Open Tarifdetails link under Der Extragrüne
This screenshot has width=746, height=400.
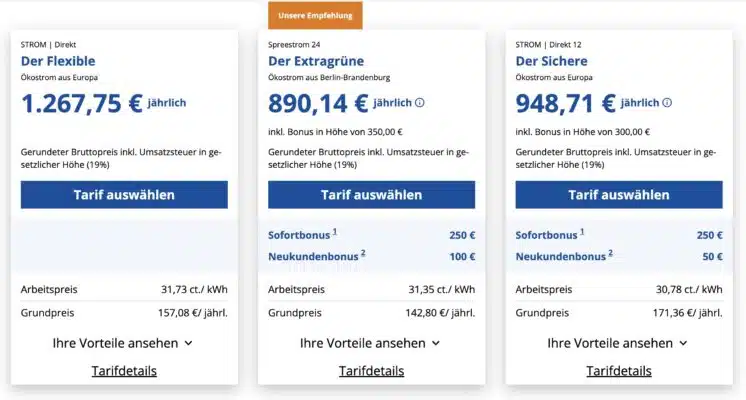[372, 371]
